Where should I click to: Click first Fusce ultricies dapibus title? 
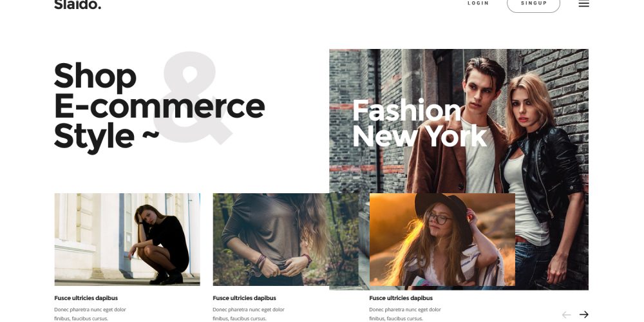pyautogui.click(x=86, y=298)
